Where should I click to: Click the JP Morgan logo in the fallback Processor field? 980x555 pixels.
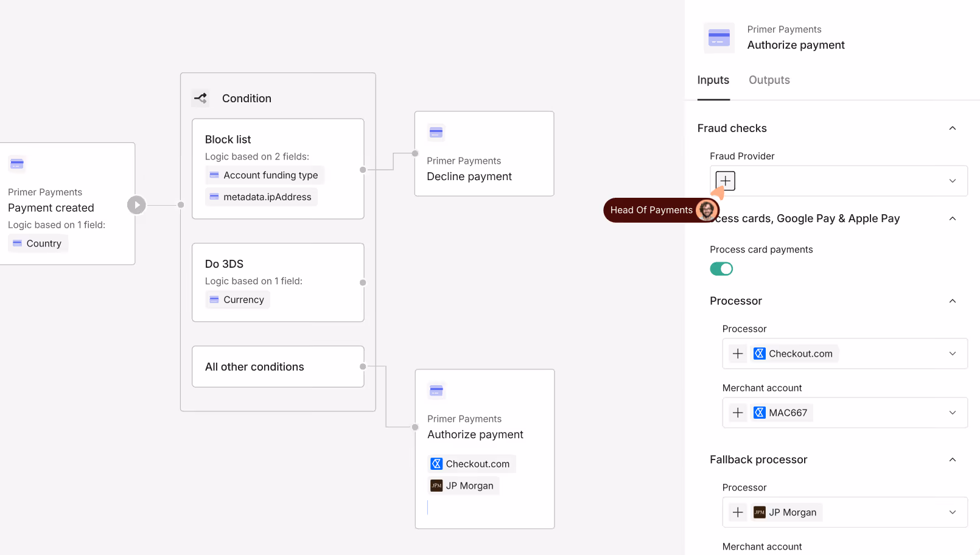(x=759, y=512)
